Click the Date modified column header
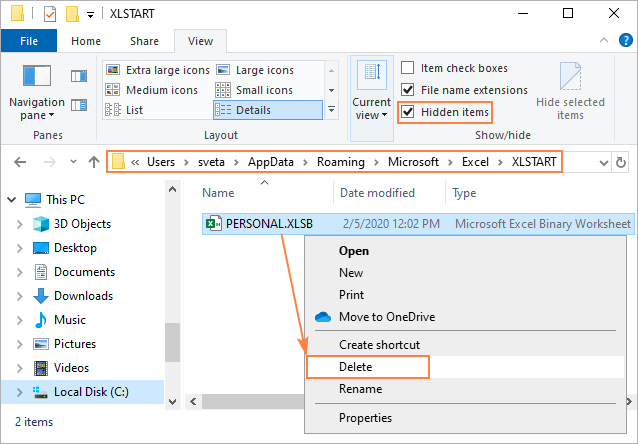638x444 pixels. coord(376,193)
